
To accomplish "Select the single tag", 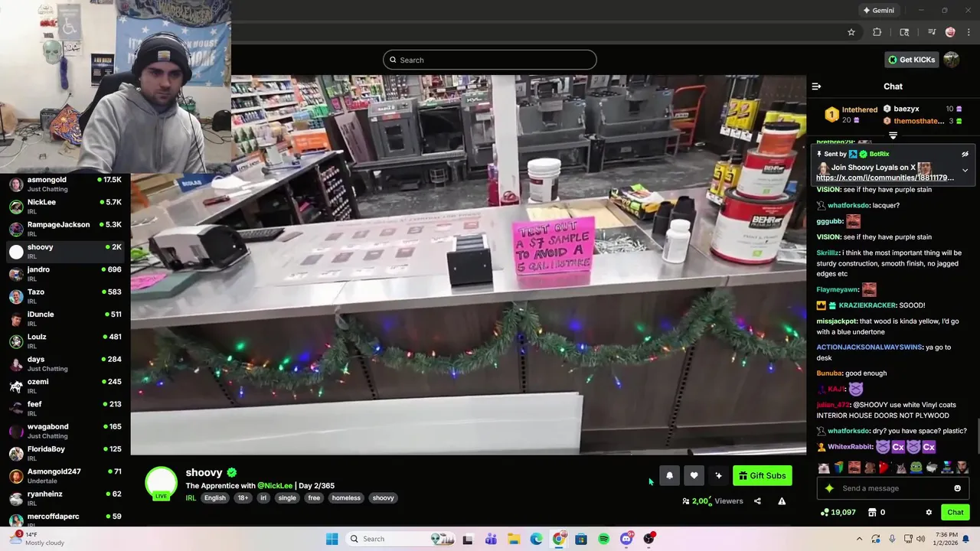I will tap(287, 497).
